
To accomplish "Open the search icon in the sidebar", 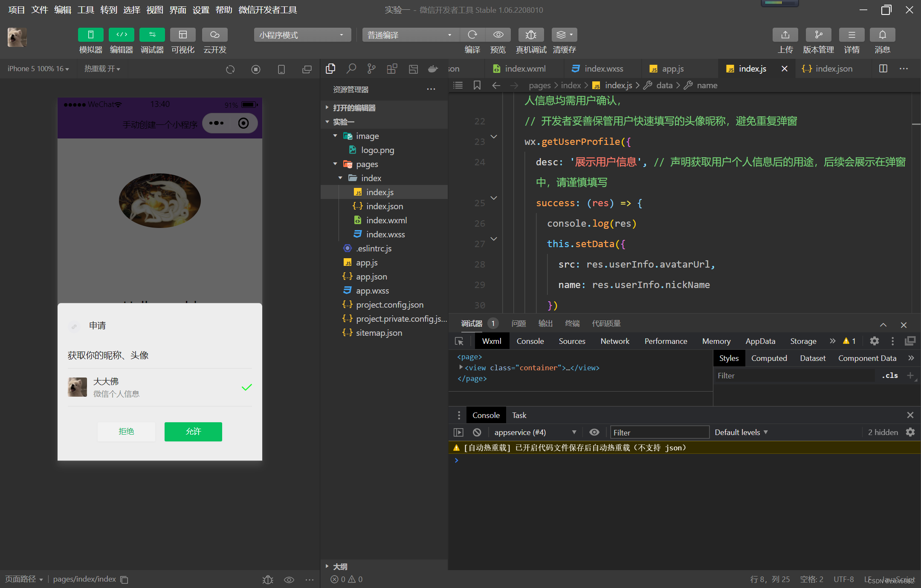I will tap(351, 69).
